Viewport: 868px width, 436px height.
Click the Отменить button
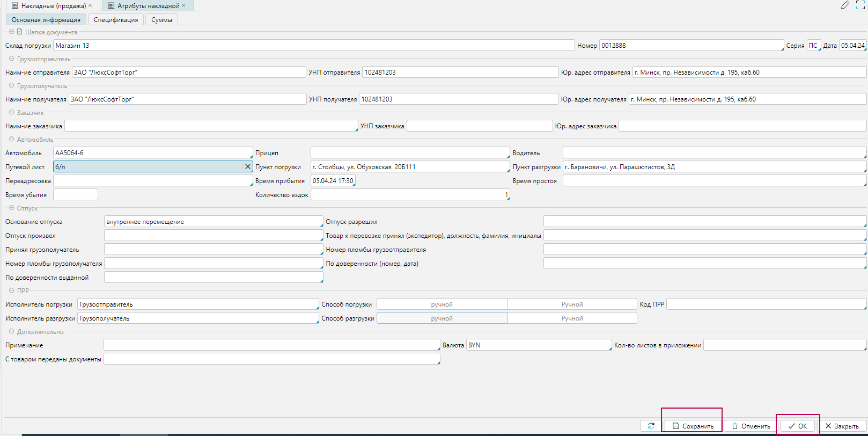tap(751, 426)
